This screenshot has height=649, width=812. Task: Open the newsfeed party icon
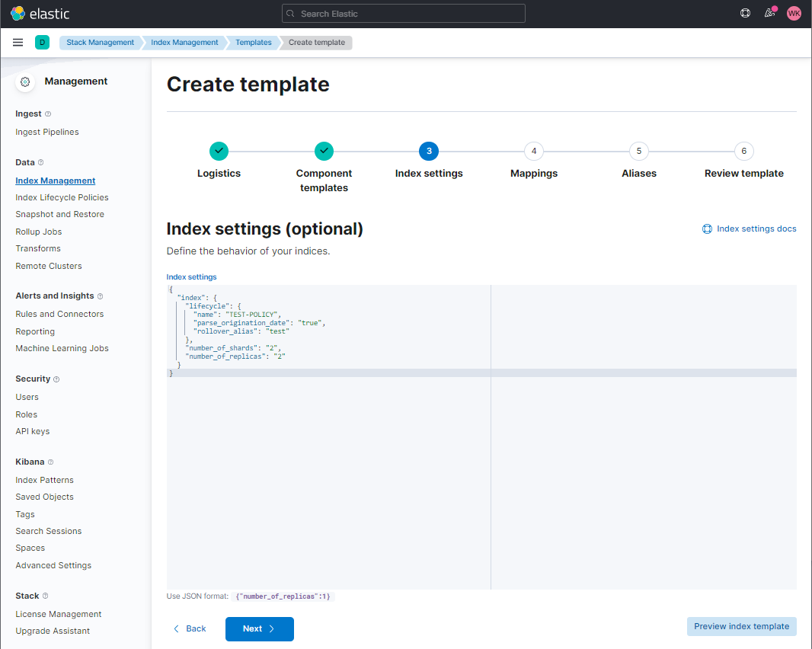[x=769, y=14]
